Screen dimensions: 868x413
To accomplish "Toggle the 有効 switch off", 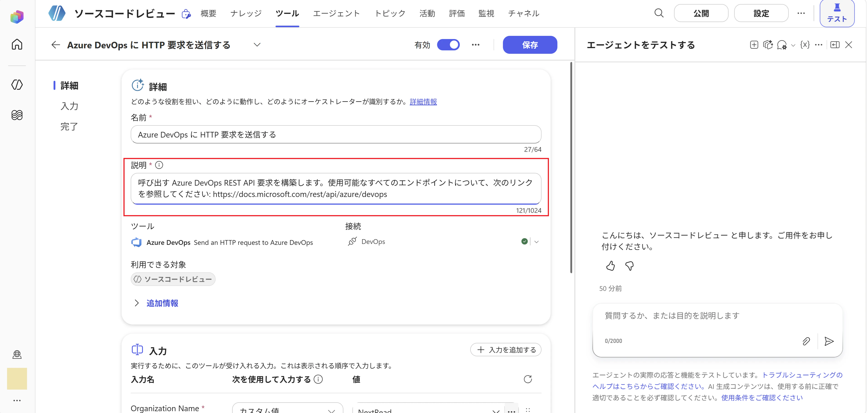I will [448, 45].
